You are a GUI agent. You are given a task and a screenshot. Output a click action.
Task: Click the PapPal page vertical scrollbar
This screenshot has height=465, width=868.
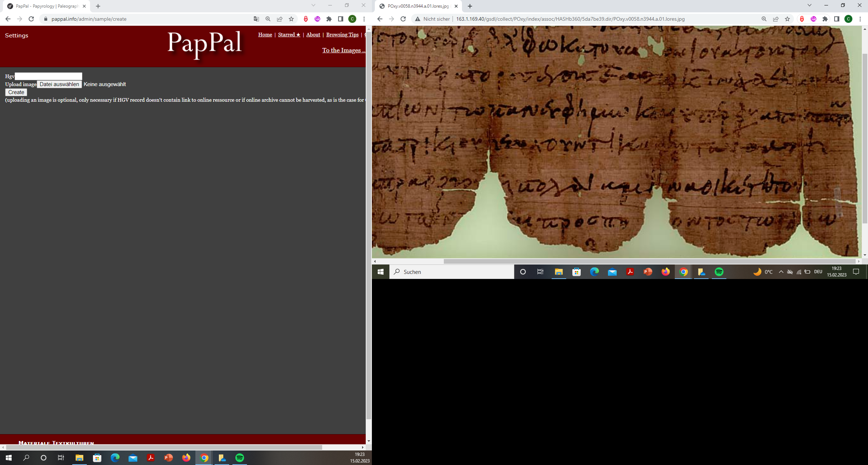click(x=369, y=225)
